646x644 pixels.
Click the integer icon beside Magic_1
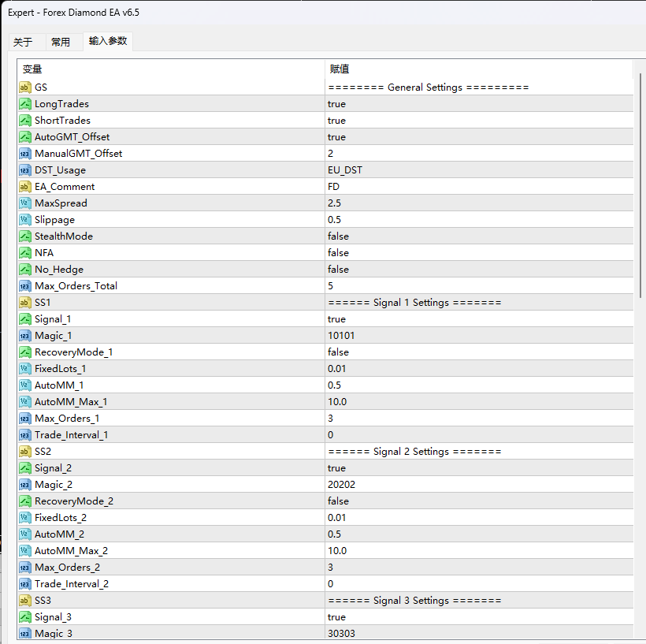pyautogui.click(x=24, y=336)
